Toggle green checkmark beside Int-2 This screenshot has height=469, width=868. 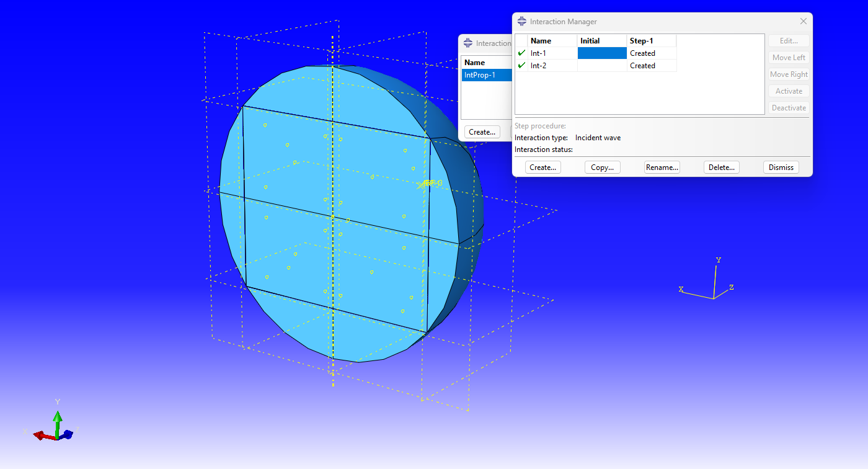pos(521,66)
